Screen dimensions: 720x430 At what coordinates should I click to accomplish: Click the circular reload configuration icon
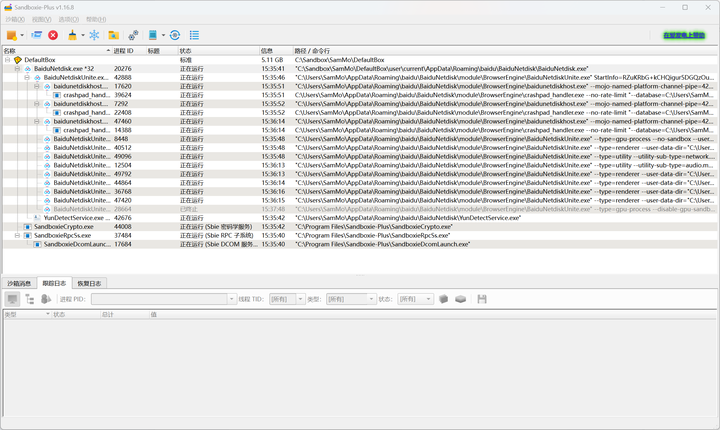[x=175, y=35]
